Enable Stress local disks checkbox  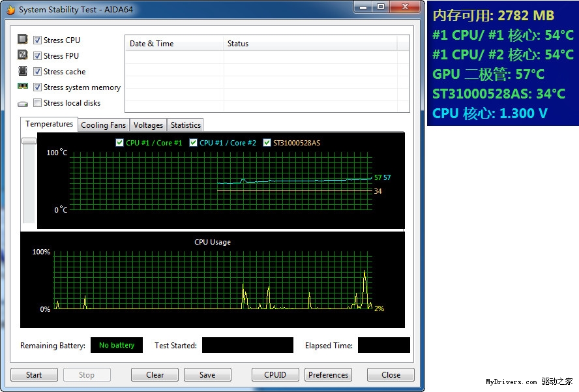pos(38,103)
